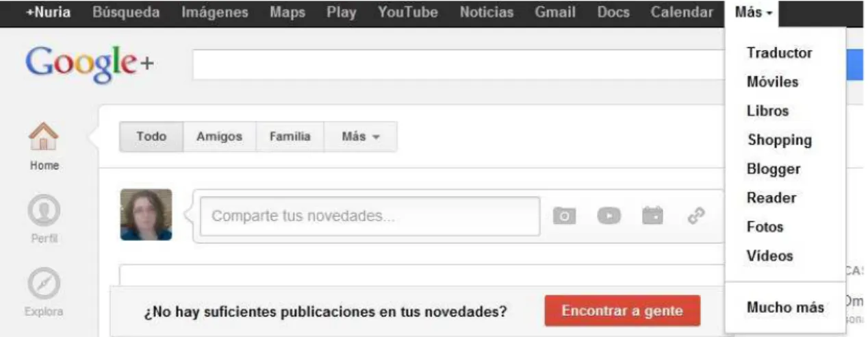The image size is (868, 337).
Task: Select Móviles from the Más menu
Action: click(x=772, y=82)
